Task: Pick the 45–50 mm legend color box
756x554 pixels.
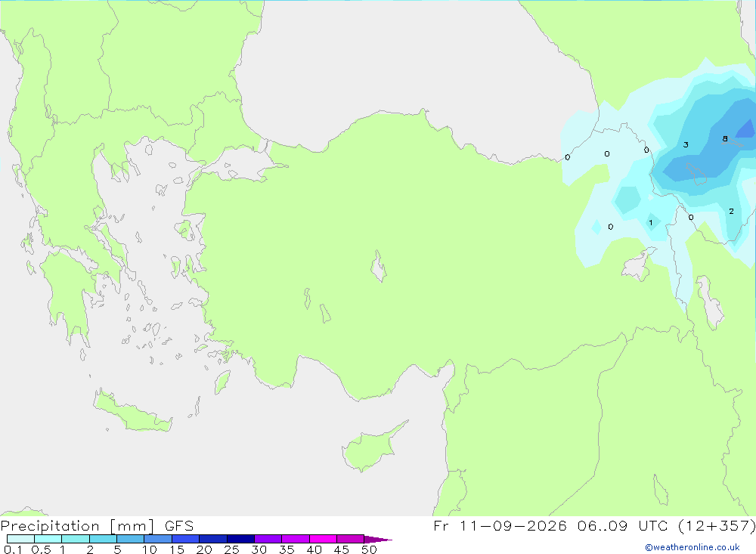Action: (x=351, y=539)
